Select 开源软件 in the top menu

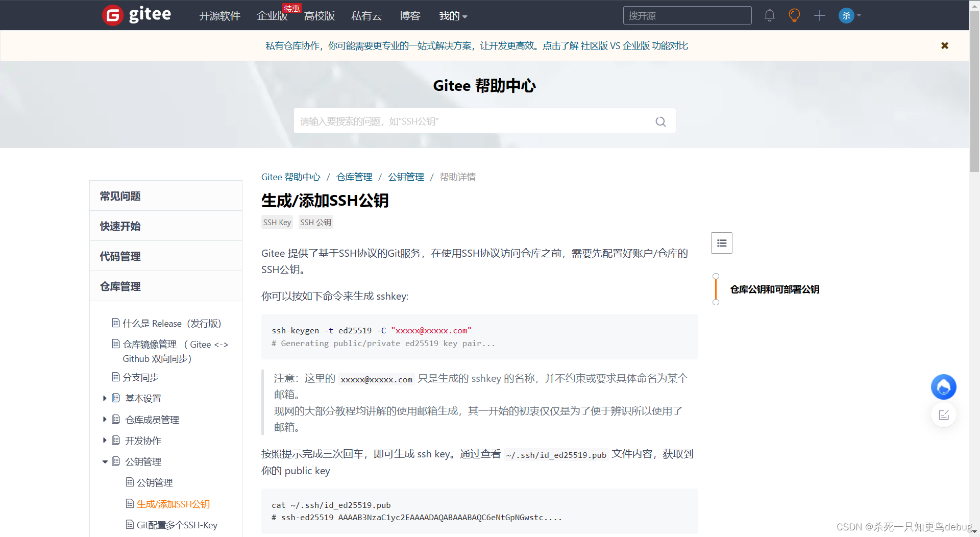click(220, 16)
